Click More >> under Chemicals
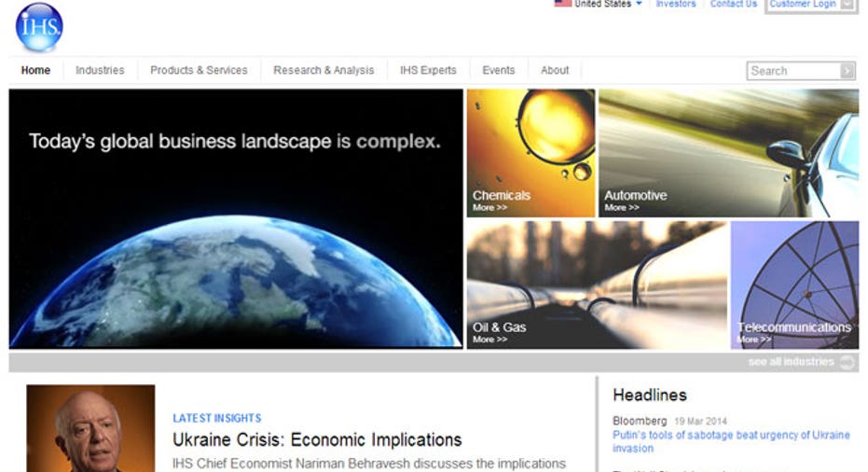This screenshot has width=868, height=472. [489, 208]
